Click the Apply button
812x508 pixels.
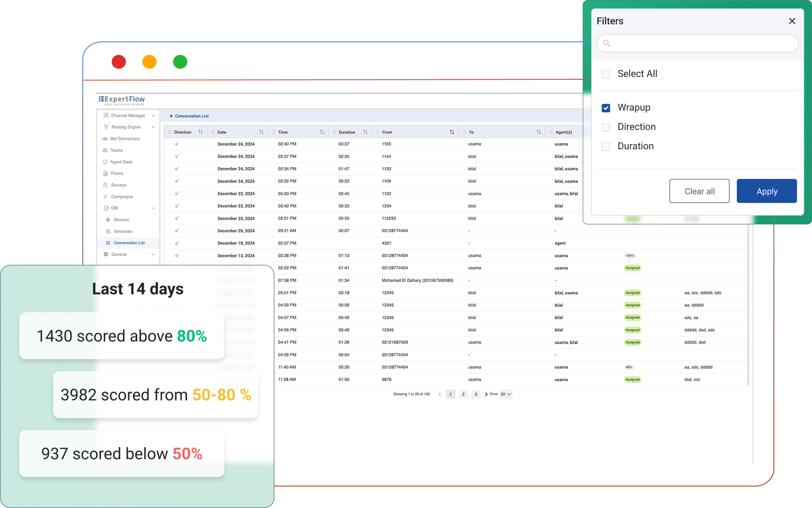766,191
